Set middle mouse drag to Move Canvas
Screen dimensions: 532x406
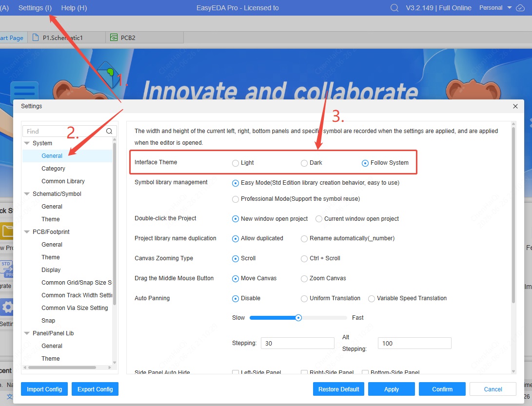click(236, 279)
